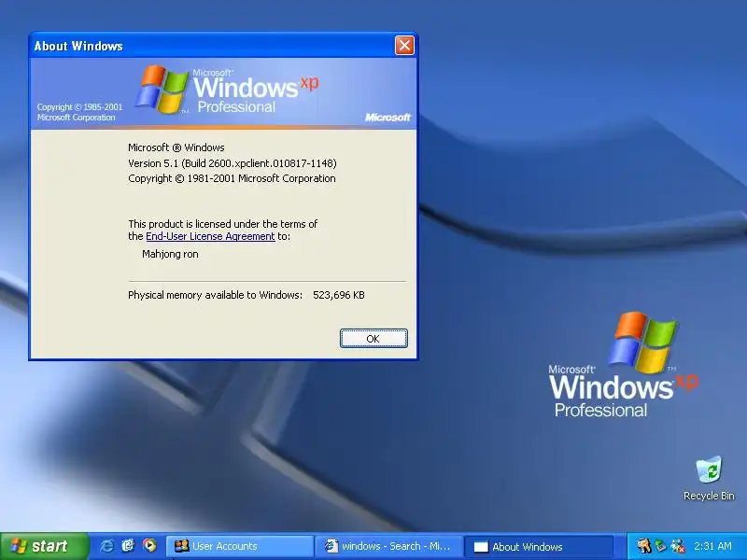Click 'Copyright © 1981-2001 Microsoft Corporation' text
Screen dimensions: 747x560
tap(232, 178)
